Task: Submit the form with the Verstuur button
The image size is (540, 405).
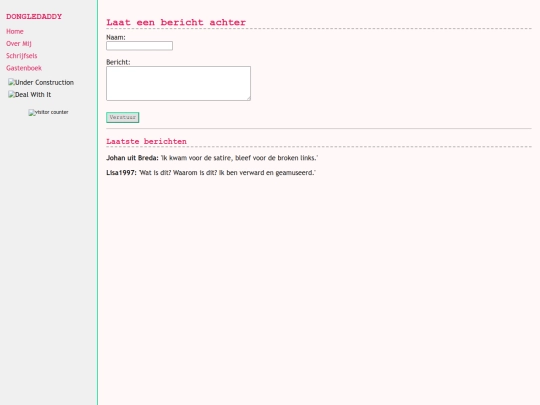Action: [123, 117]
